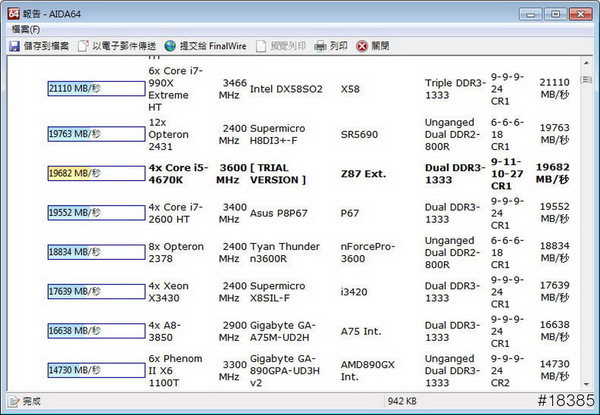Click the red close report icon

pyautogui.click(x=362, y=46)
